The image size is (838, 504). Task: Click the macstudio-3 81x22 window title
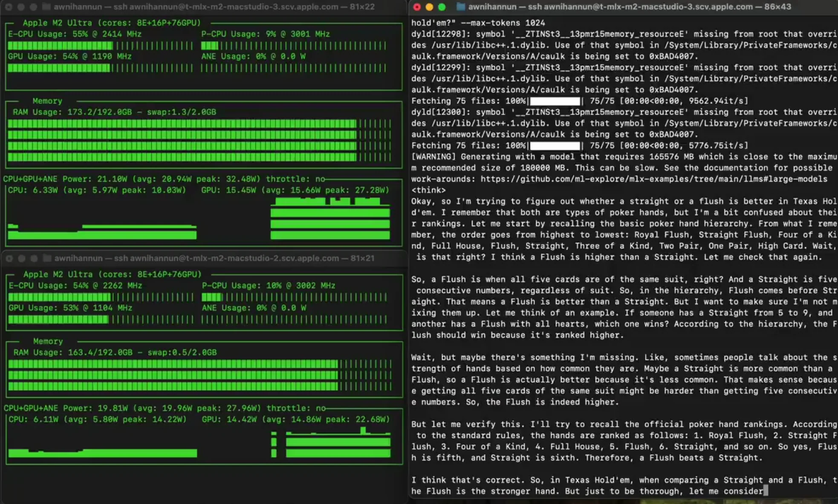[214, 7]
